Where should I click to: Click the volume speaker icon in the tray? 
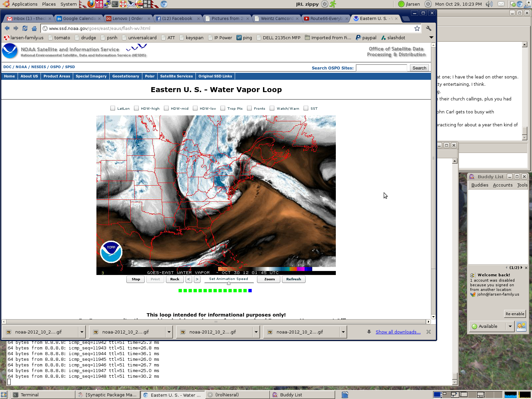[489, 4]
